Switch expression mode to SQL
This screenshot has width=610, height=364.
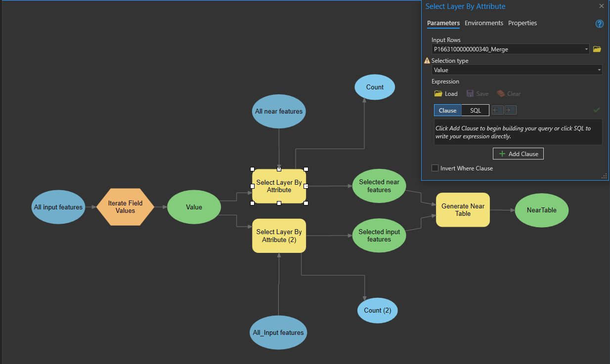476,110
